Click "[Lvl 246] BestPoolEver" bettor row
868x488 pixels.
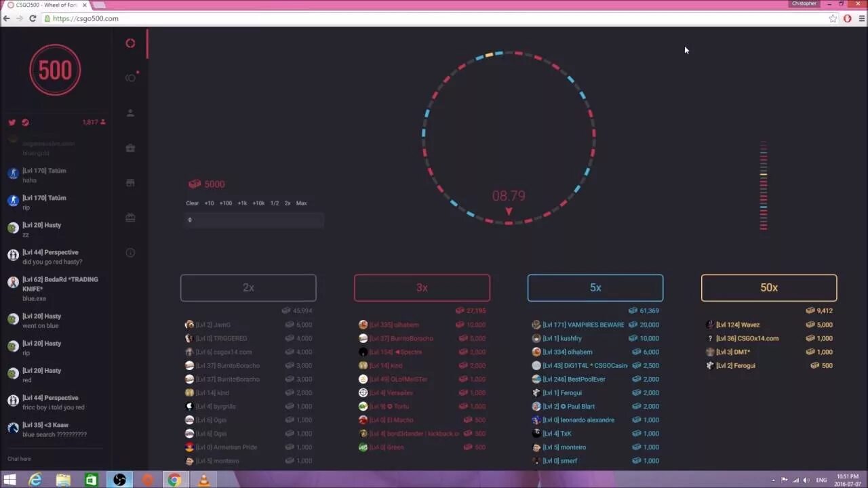[595, 379]
